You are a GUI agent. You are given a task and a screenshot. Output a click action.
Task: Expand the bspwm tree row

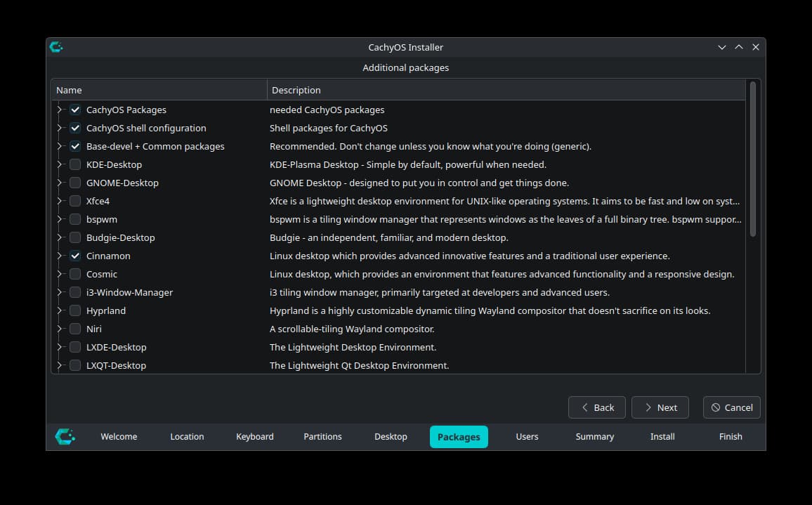click(59, 219)
